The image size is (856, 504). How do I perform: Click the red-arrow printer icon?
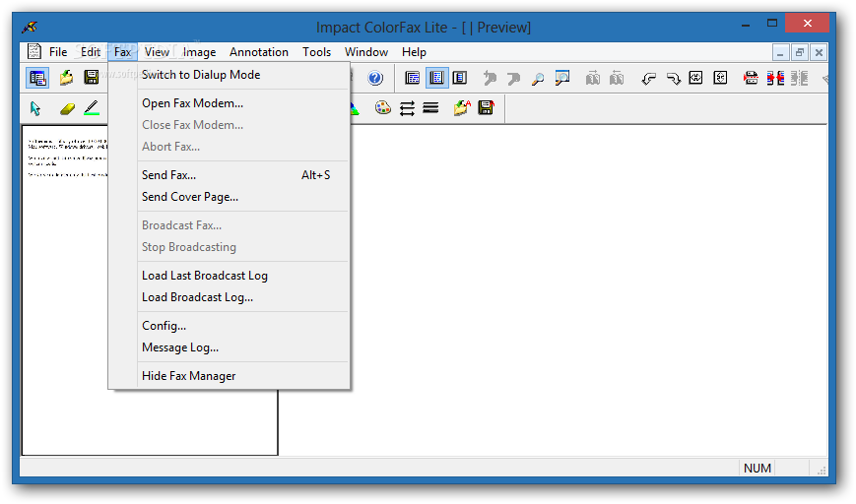click(751, 78)
